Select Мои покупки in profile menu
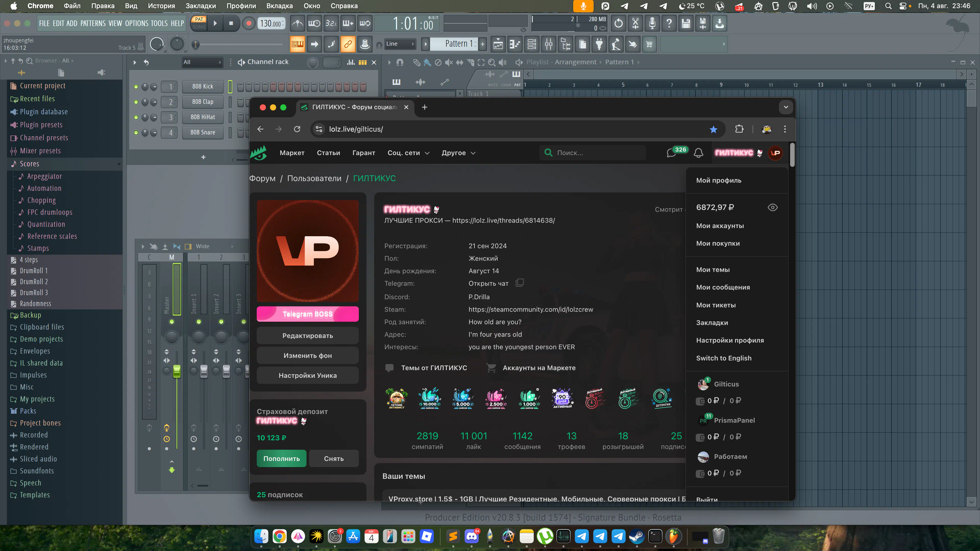980x551 pixels. (x=718, y=243)
